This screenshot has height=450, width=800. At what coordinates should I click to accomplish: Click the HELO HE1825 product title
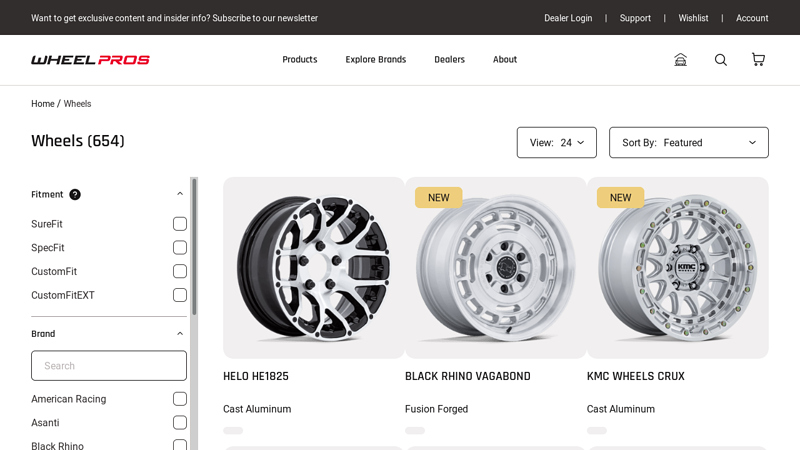(x=256, y=376)
